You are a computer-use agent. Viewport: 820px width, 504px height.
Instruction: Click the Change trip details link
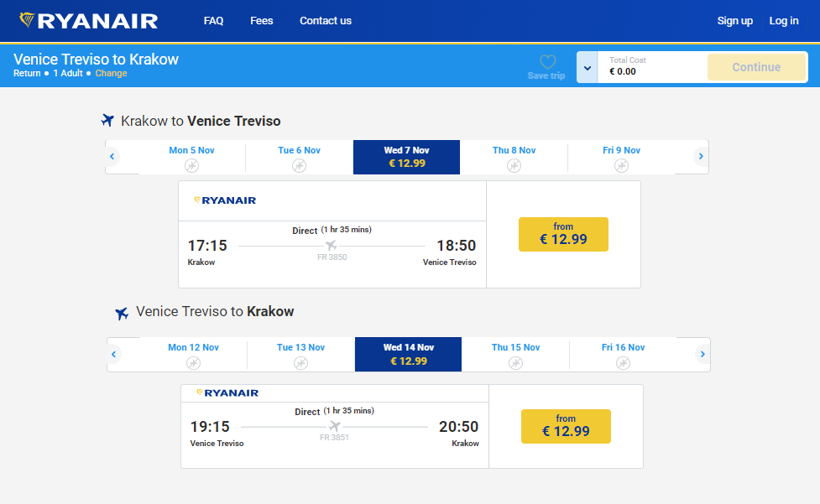click(x=111, y=74)
